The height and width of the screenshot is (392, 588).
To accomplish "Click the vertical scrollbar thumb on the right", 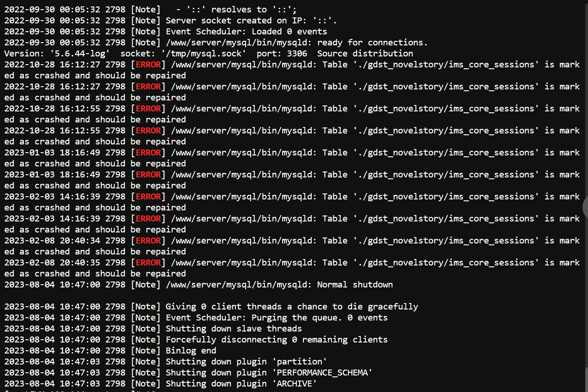I will tap(586, 379).
